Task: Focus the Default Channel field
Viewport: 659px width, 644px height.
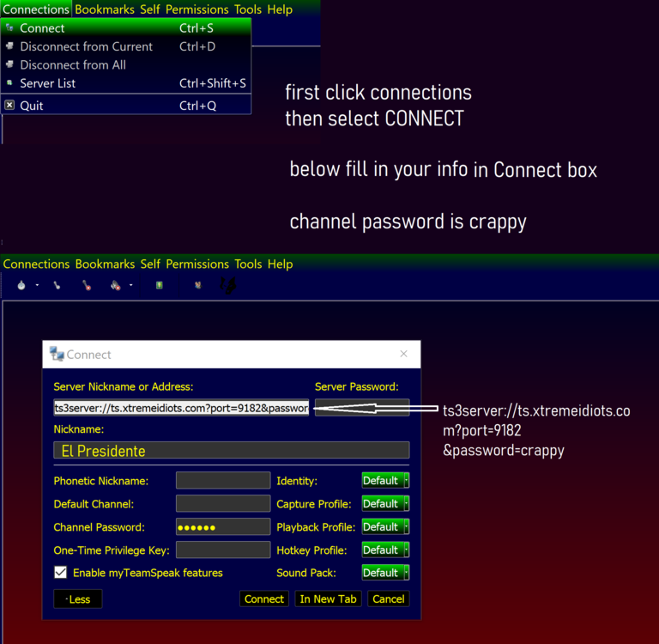Action: pos(223,503)
